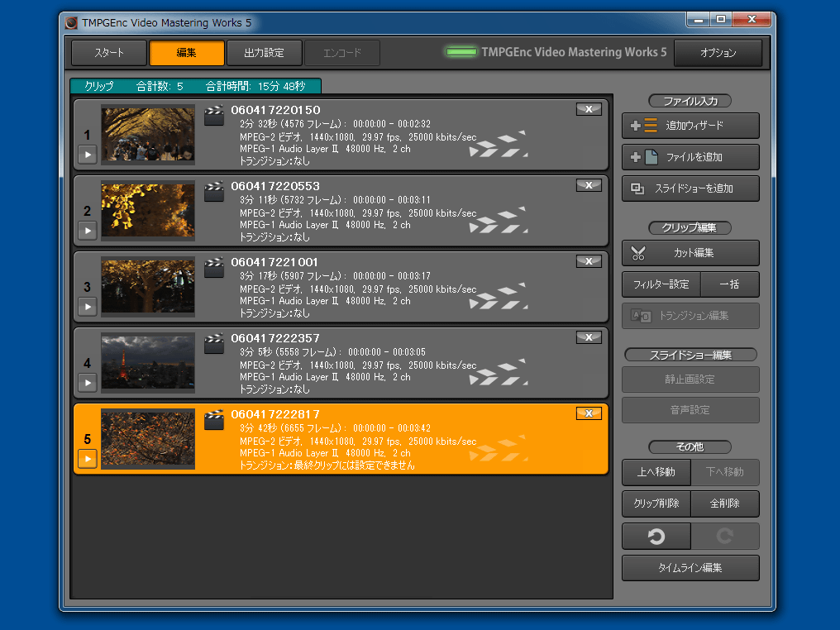Open the 出力設定 tab
The image size is (840, 630).
(264, 53)
